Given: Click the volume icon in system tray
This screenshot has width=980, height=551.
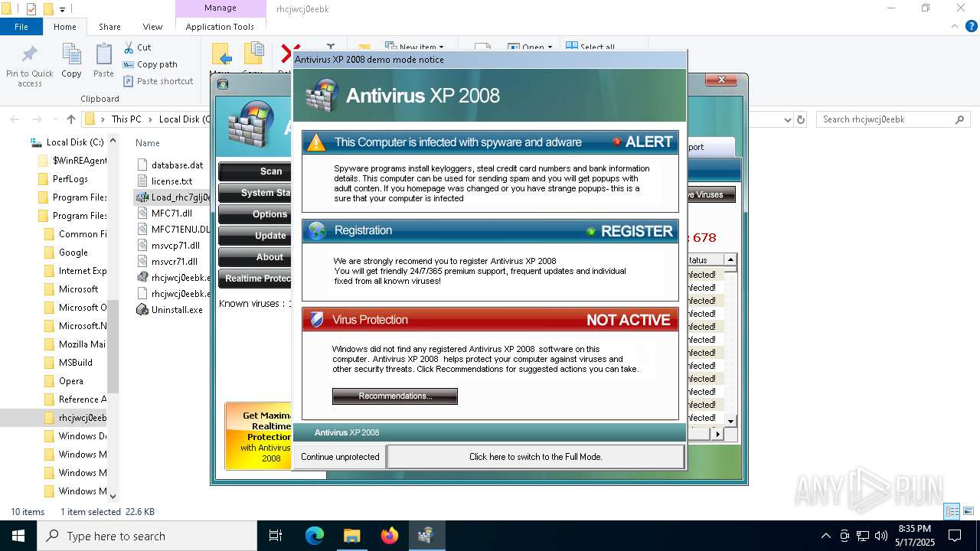Looking at the screenshot, I should point(880,536).
